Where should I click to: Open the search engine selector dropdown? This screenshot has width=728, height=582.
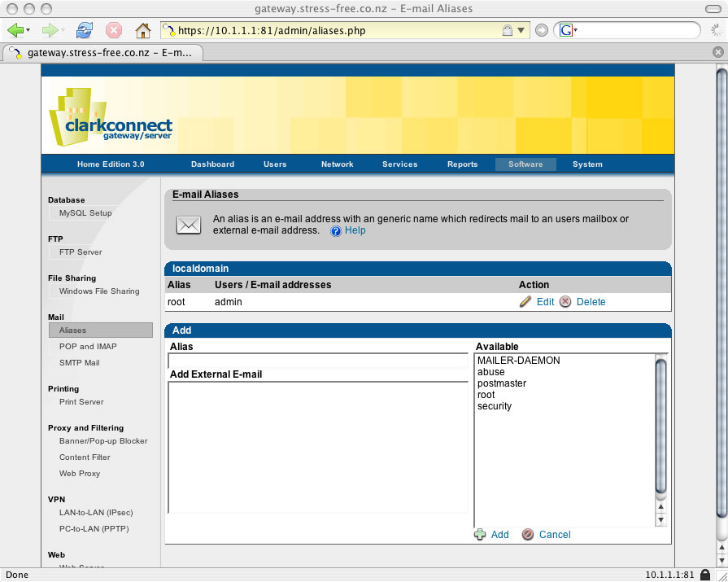point(569,31)
